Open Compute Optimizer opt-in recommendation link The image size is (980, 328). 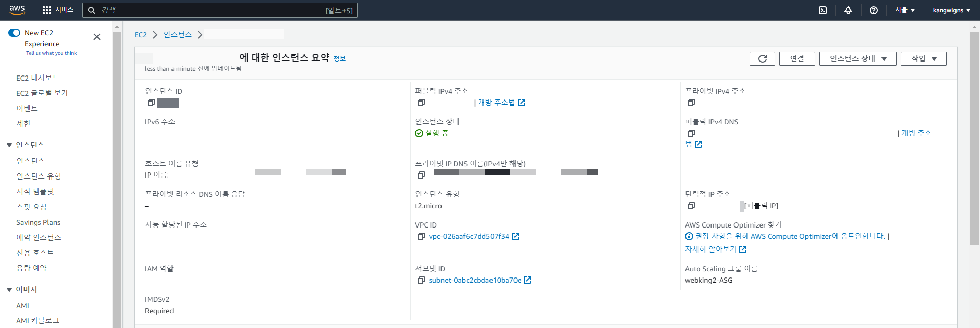[x=790, y=236]
